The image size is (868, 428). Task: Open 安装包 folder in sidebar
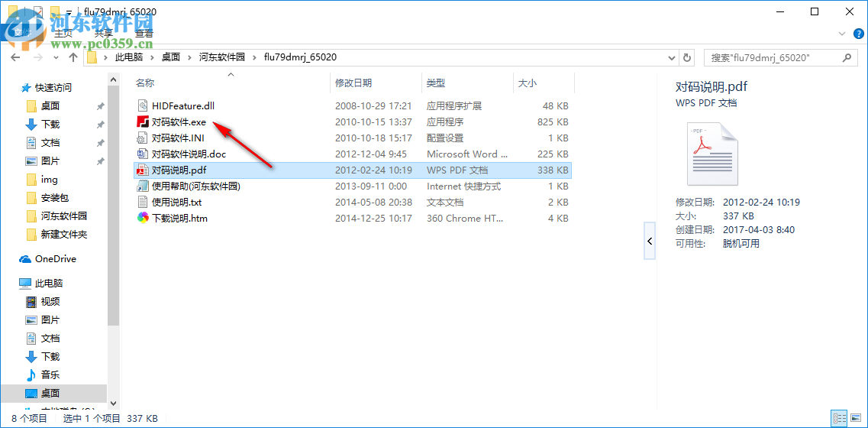coord(54,197)
